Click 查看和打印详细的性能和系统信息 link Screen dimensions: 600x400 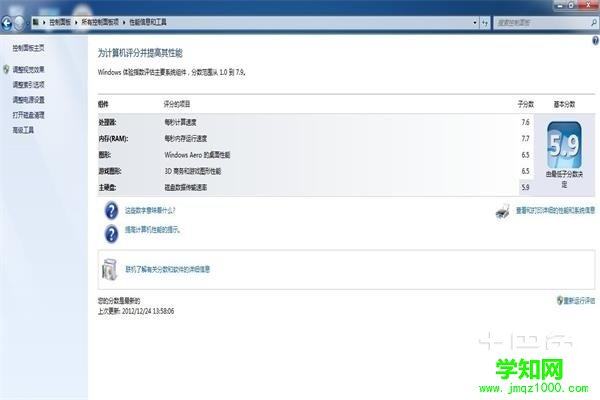pyautogui.click(x=555, y=211)
